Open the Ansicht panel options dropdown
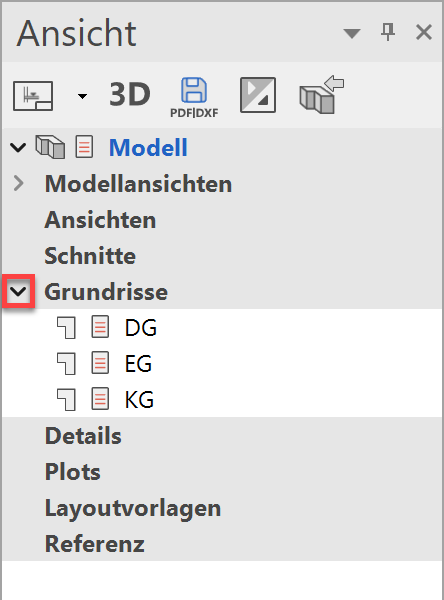The image size is (444, 600). (352, 33)
